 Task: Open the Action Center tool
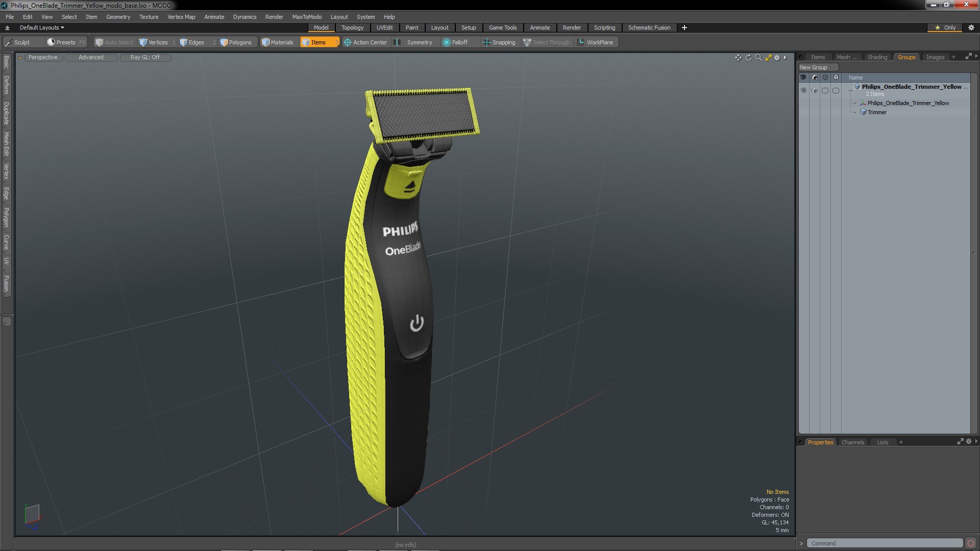(365, 42)
